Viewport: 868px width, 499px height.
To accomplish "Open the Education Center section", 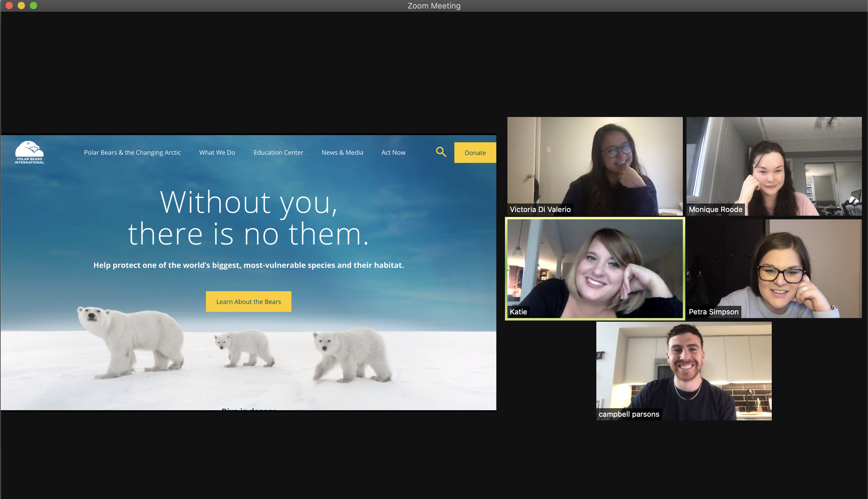I will pyautogui.click(x=278, y=152).
